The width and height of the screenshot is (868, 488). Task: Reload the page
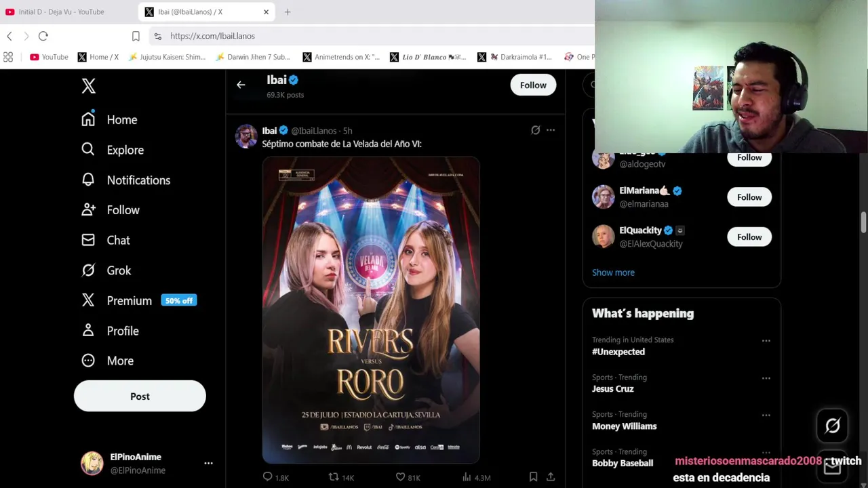click(x=43, y=36)
